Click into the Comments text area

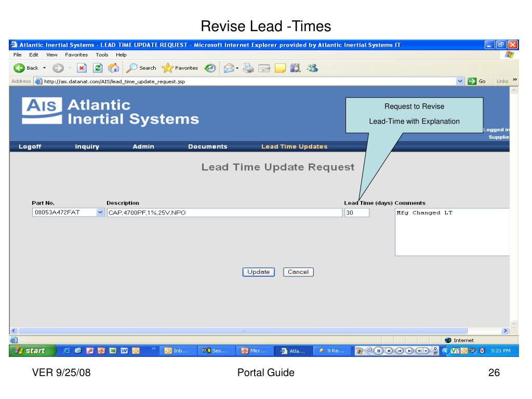tap(453, 232)
